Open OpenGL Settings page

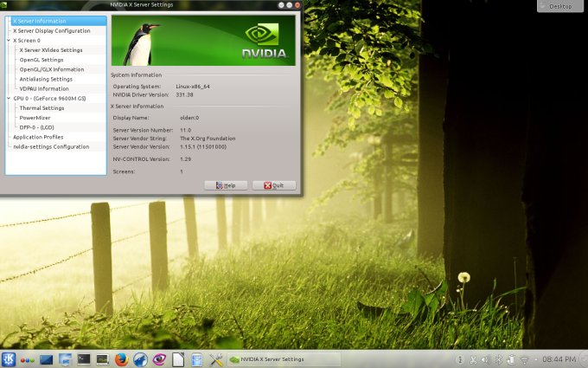42,60
